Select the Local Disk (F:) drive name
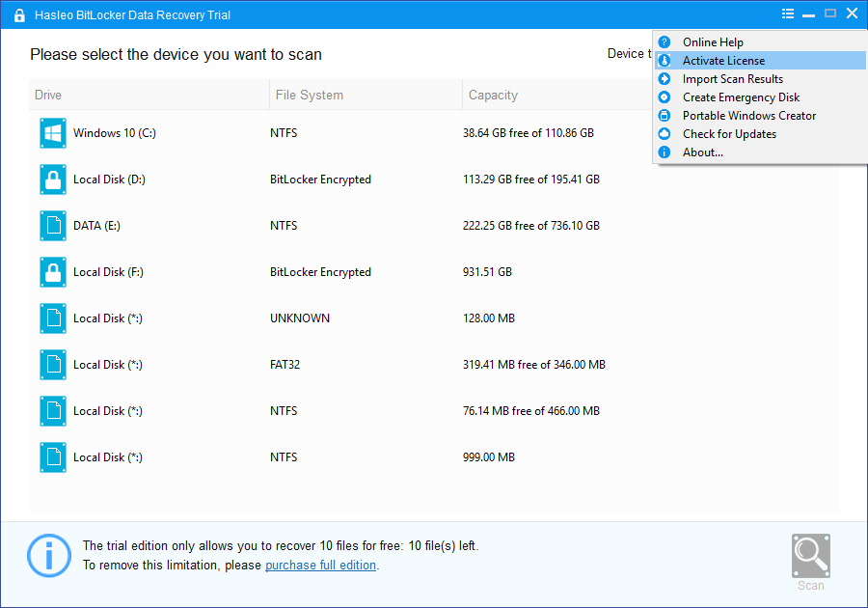The image size is (868, 608). coord(108,272)
